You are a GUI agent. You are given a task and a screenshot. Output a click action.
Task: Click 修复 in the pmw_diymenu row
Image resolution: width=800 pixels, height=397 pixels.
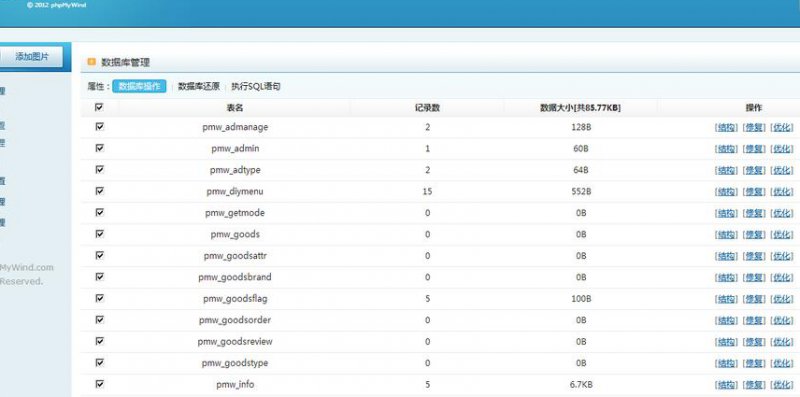tap(754, 192)
